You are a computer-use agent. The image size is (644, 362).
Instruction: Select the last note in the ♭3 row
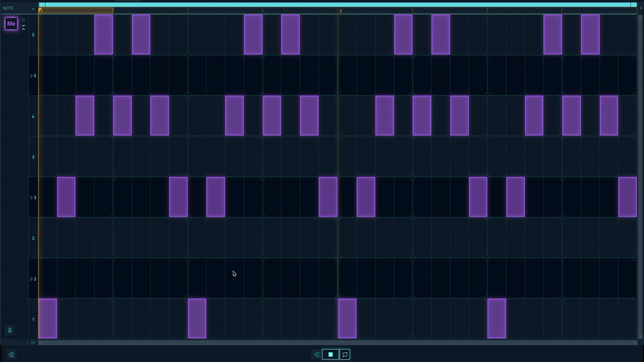tap(627, 197)
